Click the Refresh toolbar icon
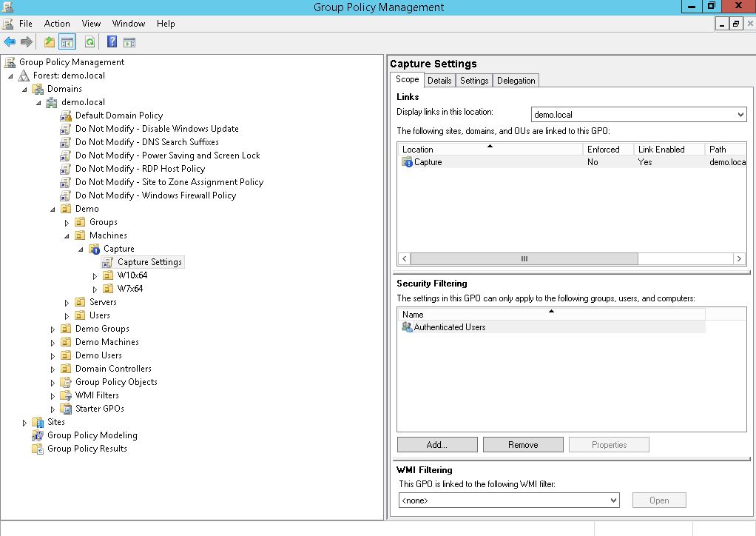 [90, 42]
